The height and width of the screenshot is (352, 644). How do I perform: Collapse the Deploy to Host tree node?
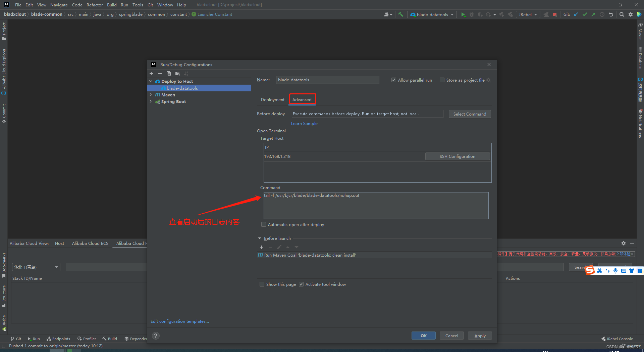click(151, 81)
